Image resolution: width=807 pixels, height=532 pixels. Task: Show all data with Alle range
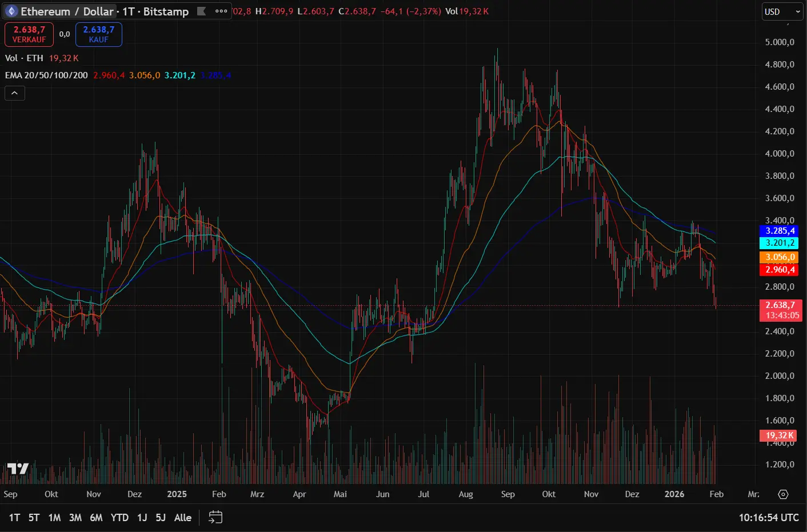coord(182,518)
